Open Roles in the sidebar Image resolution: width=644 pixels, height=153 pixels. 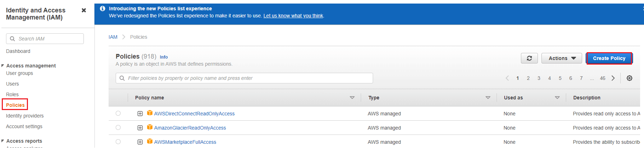pos(12,94)
